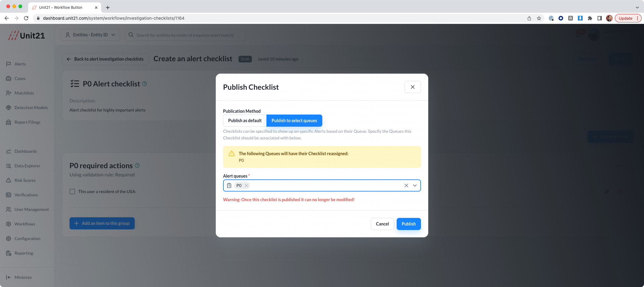
Task: Remove the P0 queue tag
Action: pos(246,185)
